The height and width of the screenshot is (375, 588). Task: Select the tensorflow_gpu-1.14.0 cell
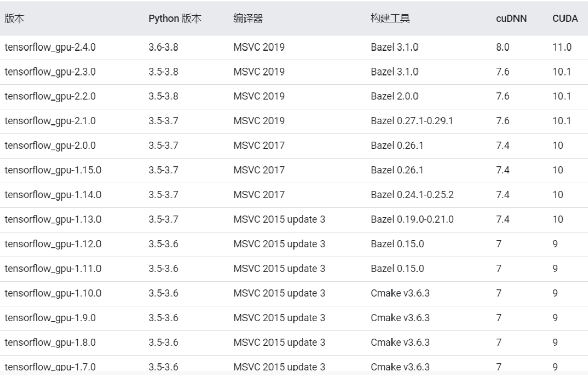coord(53,195)
